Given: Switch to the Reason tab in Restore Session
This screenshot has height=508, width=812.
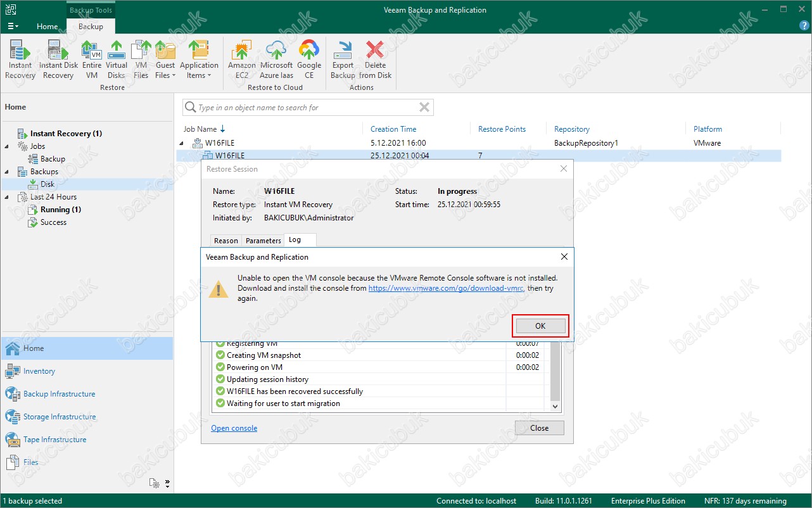Looking at the screenshot, I should click(226, 241).
